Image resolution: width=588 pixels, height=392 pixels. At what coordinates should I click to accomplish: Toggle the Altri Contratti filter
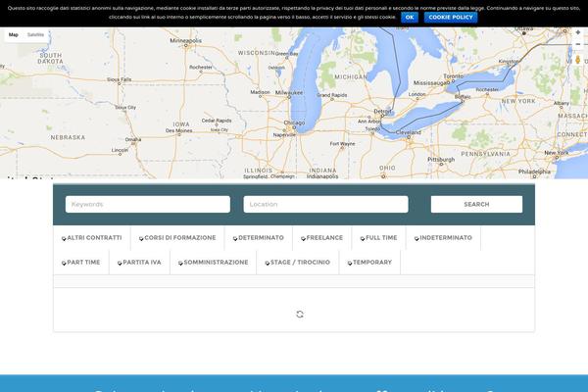pyautogui.click(x=91, y=238)
